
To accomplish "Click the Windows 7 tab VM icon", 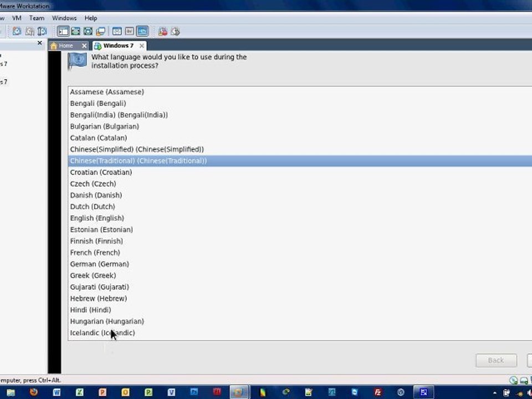I will 98,46.
